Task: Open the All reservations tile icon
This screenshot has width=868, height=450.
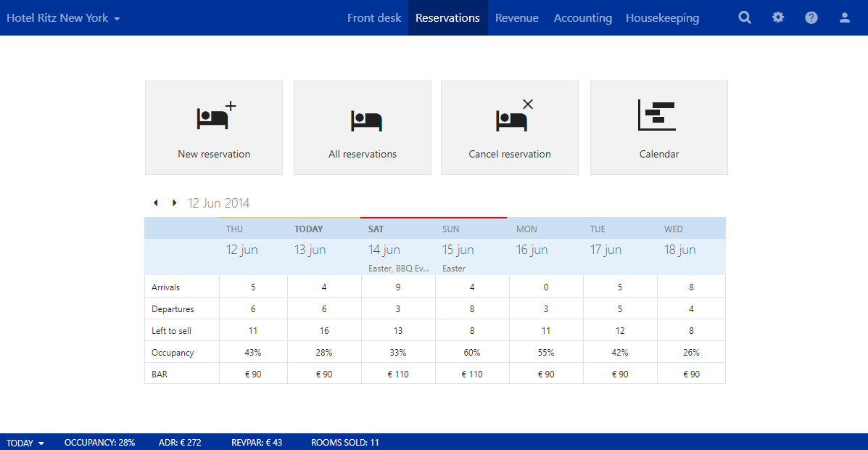Action: [366, 120]
